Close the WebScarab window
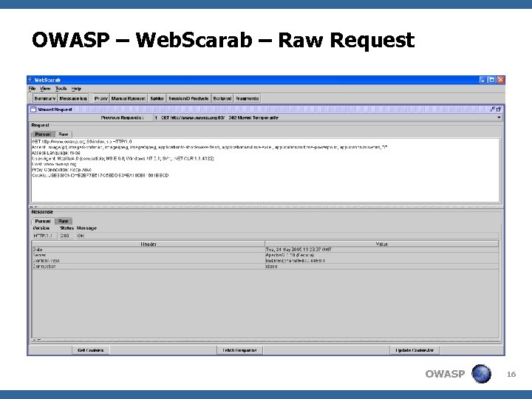The width and height of the screenshot is (532, 399). point(500,80)
